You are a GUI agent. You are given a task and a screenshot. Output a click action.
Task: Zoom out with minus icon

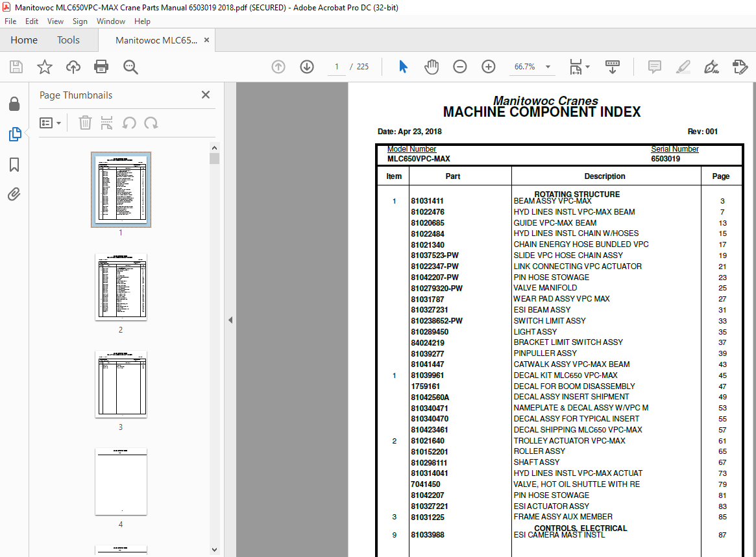tap(460, 67)
